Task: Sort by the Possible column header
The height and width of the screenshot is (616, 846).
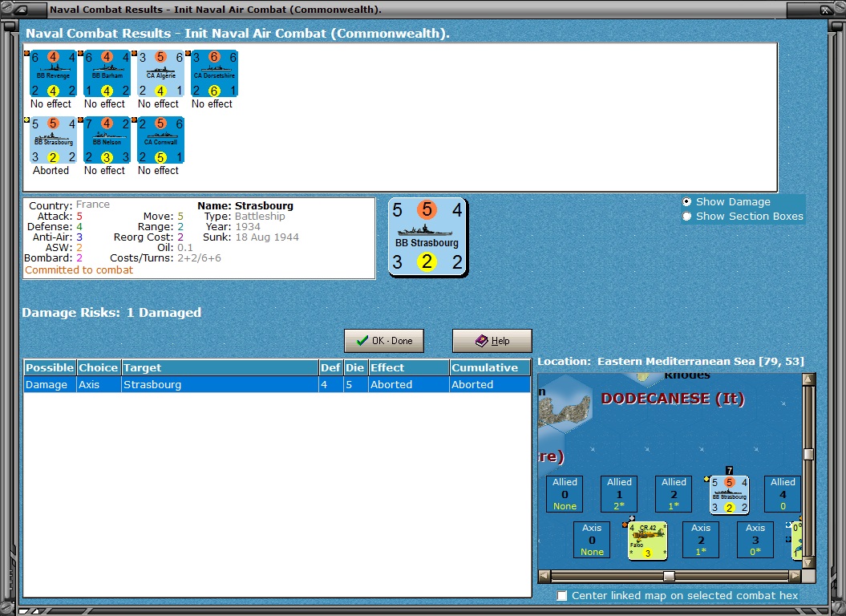Action: click(x=50, y=367)
